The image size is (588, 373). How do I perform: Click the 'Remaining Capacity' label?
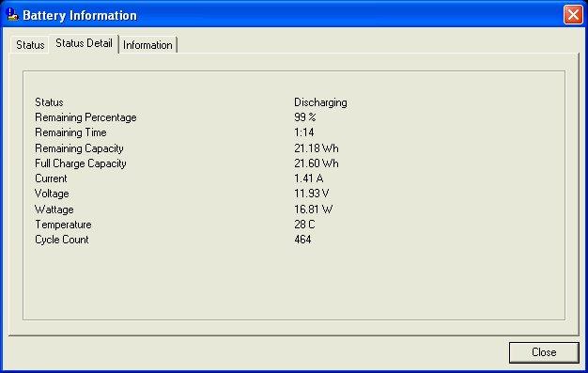(79, 148)
